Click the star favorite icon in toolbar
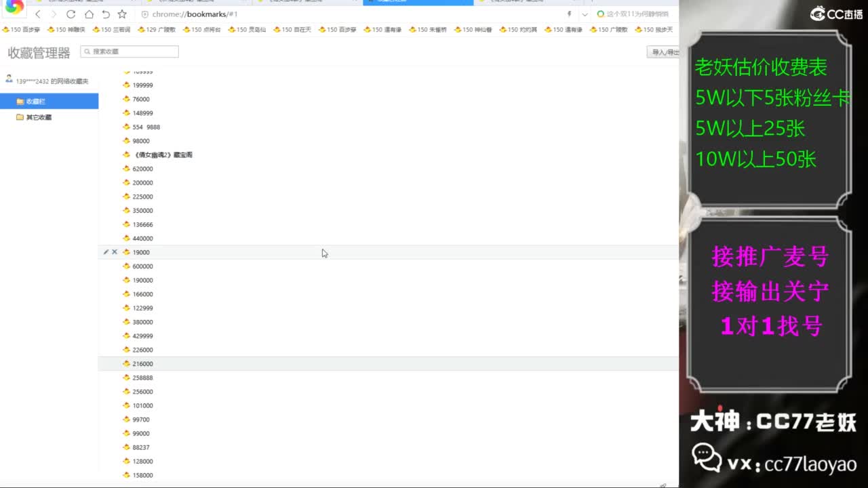The width and height of the screenshot is (868, 488). (x=122, y=14)
